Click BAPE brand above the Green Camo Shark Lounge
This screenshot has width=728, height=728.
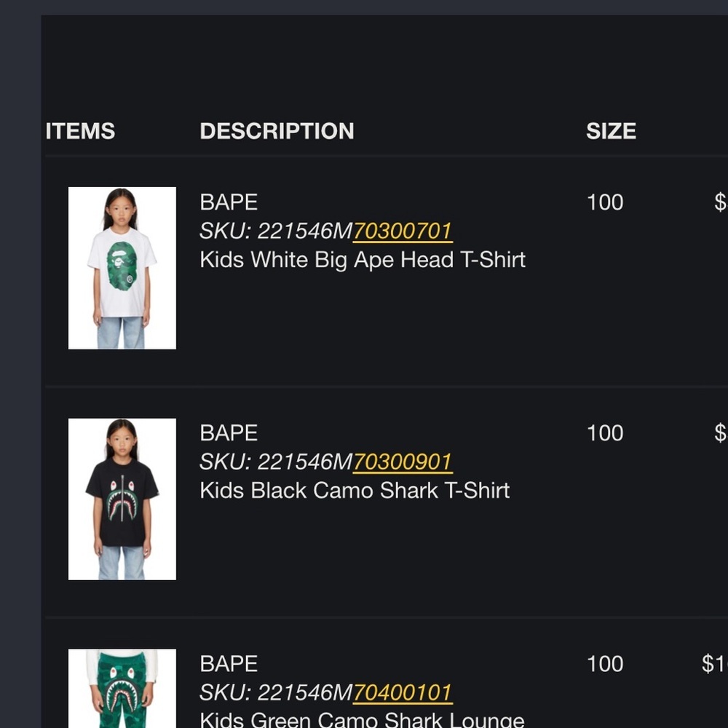click(229, 663)
